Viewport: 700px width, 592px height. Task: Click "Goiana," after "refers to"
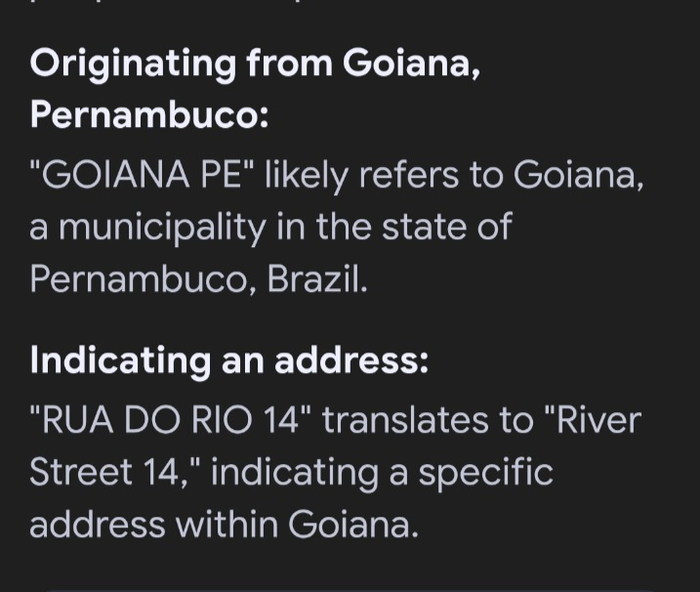click(x=579, y=175)
